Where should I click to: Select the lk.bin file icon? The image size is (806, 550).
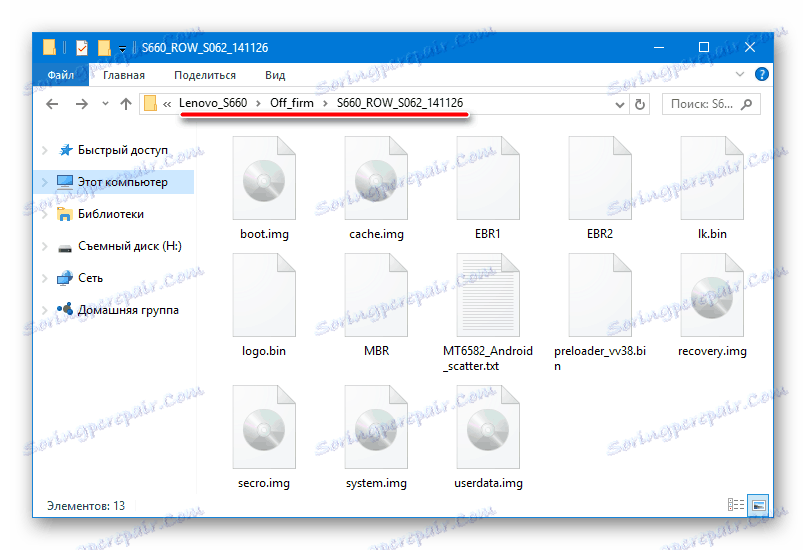pyautogui.click(x=712, y=178)
